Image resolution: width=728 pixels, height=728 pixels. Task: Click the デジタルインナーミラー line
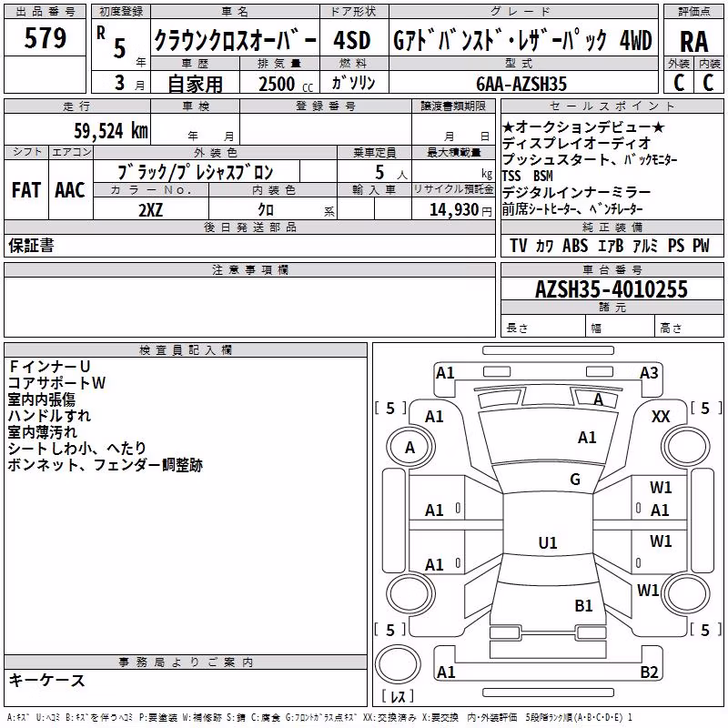576,192
